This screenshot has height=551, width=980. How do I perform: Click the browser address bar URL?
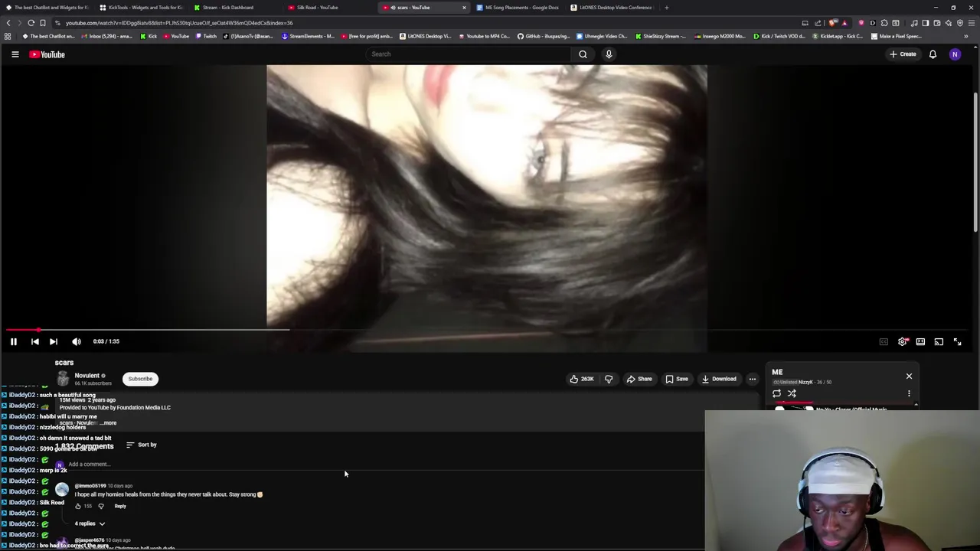click(179, 23)
